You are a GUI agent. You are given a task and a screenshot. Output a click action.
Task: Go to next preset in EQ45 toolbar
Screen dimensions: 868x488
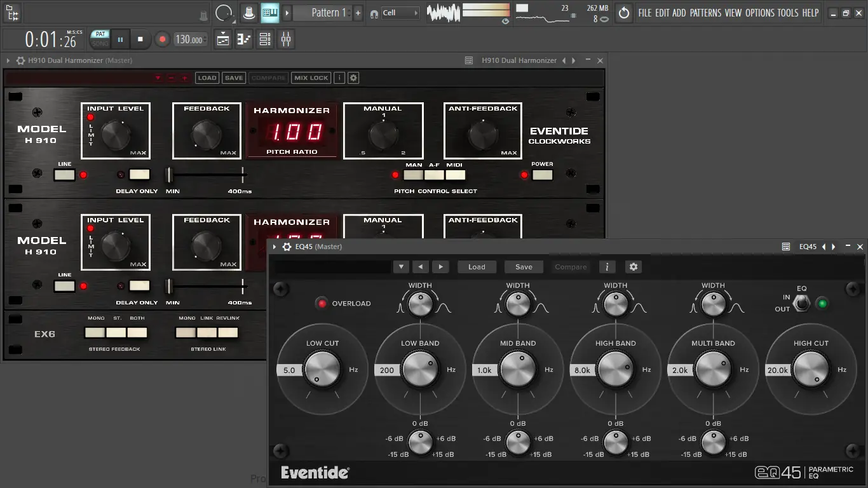pos(440,267)
